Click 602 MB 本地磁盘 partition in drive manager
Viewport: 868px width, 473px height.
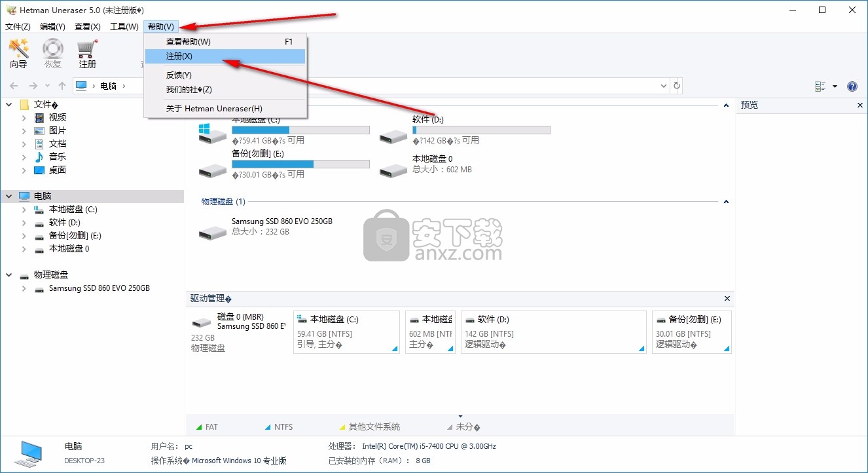tap(430, 332)
